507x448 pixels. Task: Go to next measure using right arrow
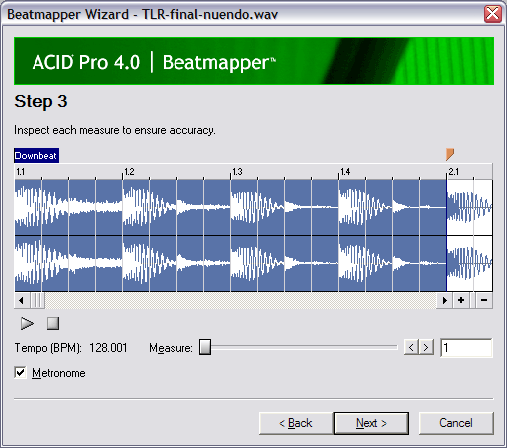point(426,347)
